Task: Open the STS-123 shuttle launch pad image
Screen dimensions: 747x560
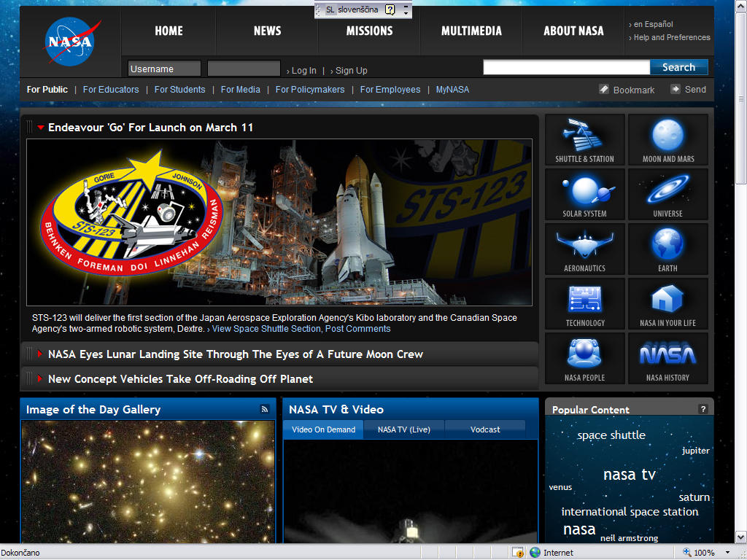Action: pos(279,222)
